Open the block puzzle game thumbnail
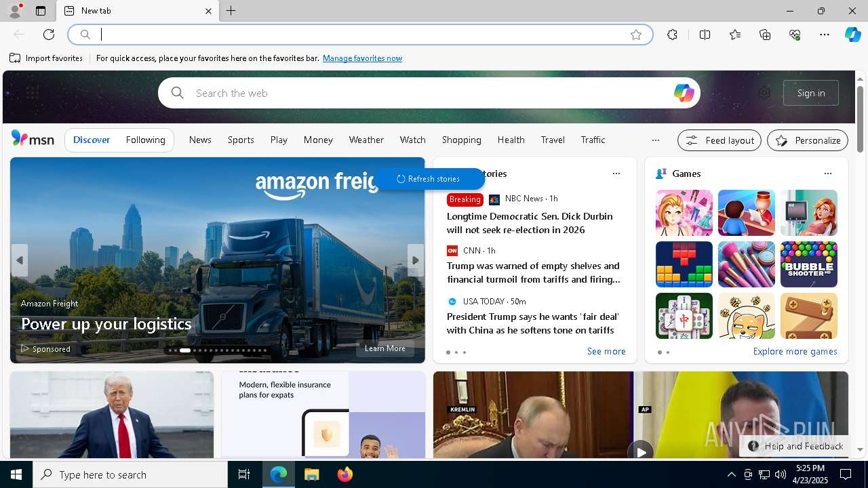The height and width of the screenshot is (488, 868). (x=684, y=264)
